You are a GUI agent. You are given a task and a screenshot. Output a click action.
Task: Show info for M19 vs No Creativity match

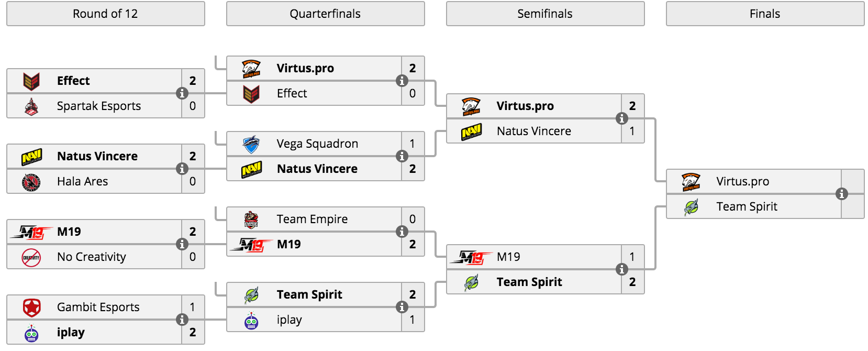[x=182, y=244]
